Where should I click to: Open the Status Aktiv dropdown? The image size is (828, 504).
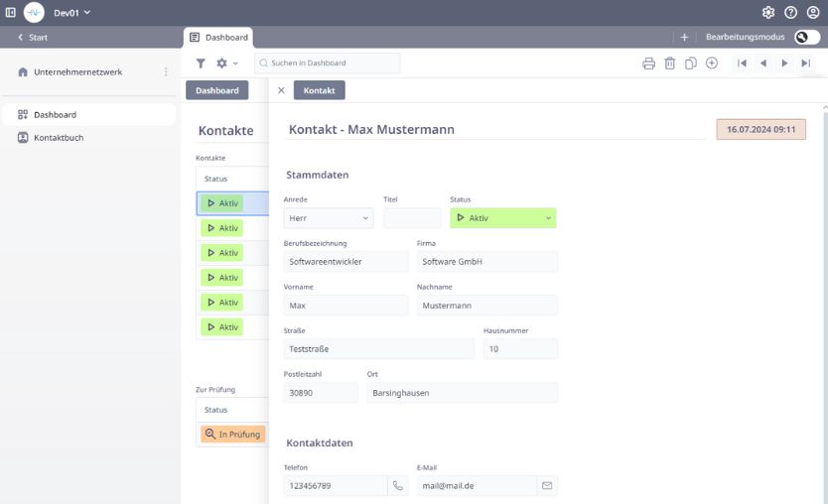coord(502,218)
